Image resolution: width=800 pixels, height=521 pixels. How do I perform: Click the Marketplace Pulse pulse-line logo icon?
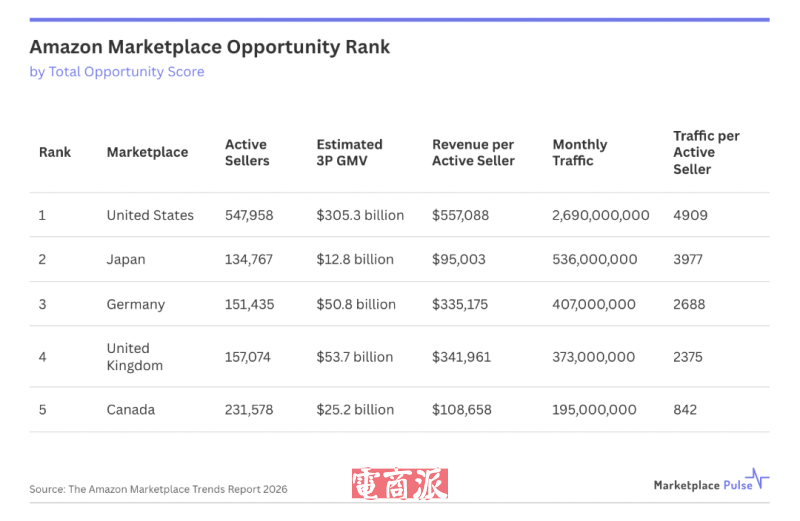761,479
